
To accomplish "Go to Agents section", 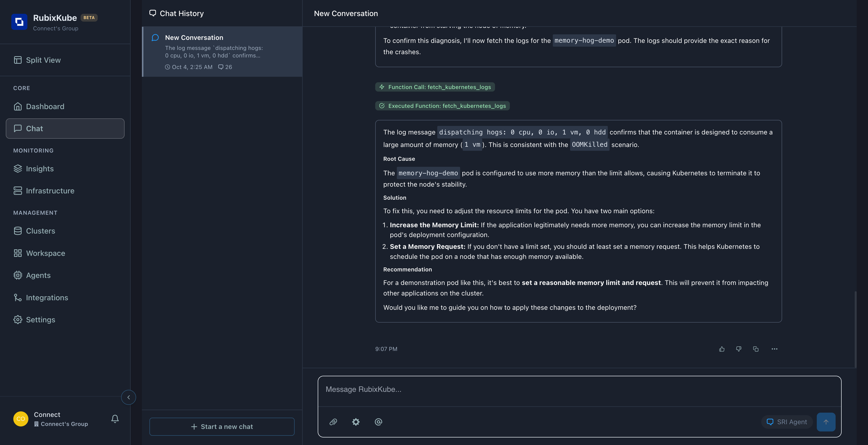I will (x=38, y=275).
